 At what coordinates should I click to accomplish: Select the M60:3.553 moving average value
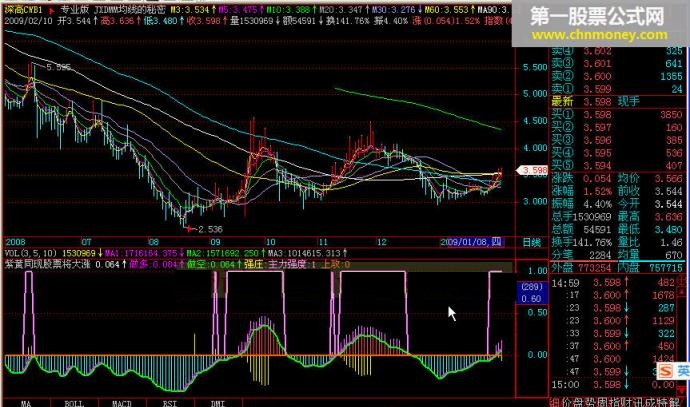point(445,10)
